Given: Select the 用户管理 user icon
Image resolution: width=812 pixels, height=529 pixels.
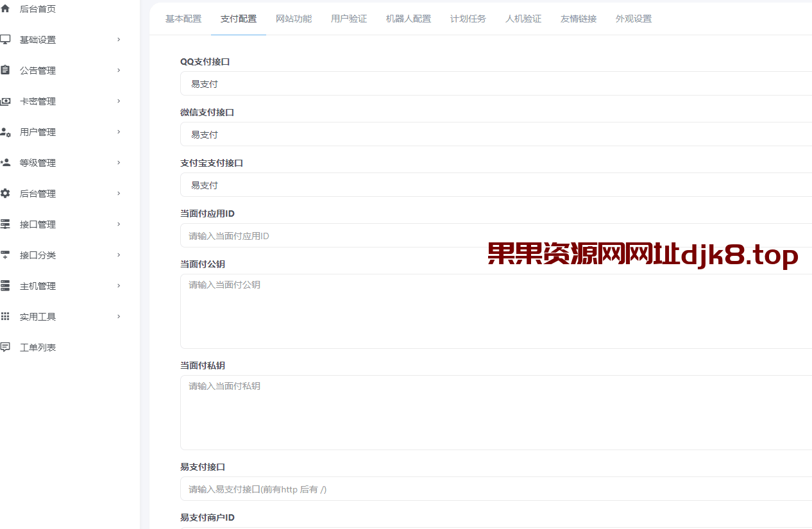Looking at the screenshot, I should (x=6, y=131).
